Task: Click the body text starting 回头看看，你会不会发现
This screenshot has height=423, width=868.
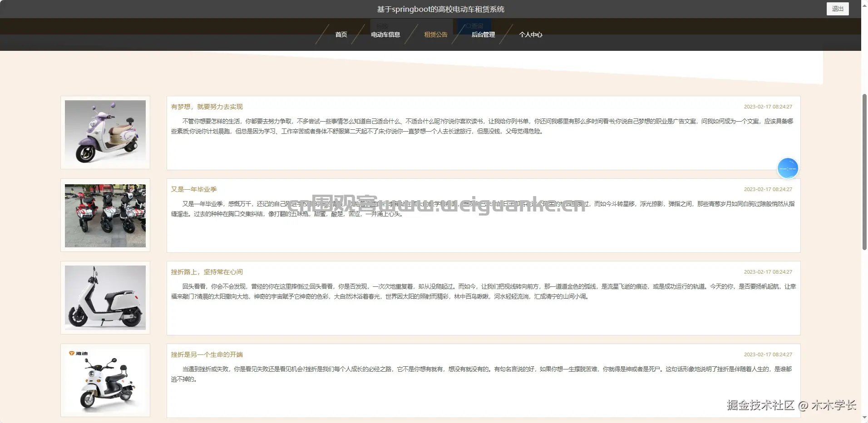Action: (x=483, y=291)
